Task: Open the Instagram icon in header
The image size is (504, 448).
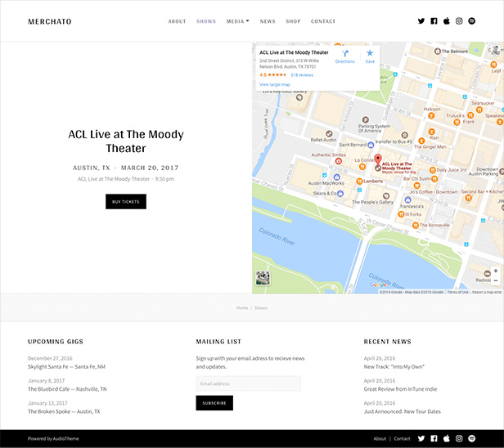Action: pos(459,21)
